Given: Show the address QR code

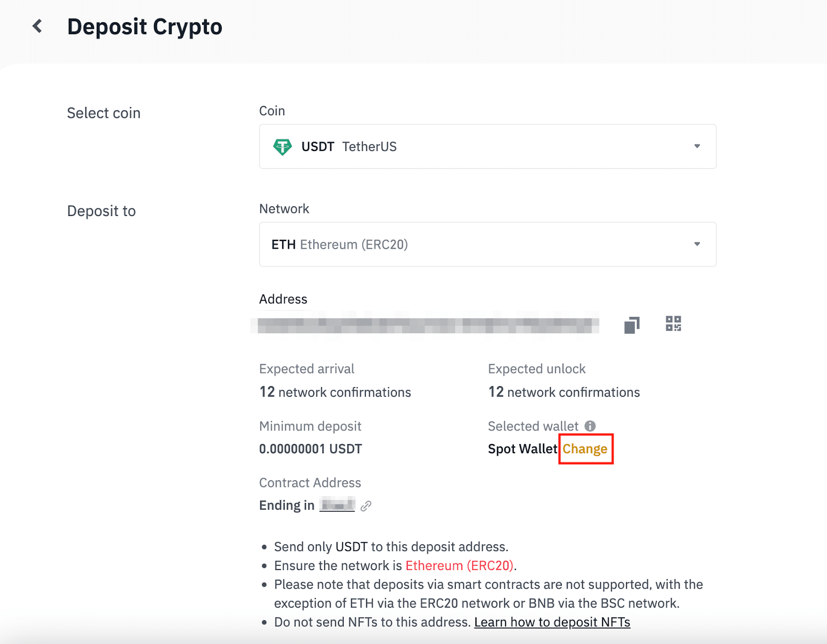Looking at the screenshot, I should pyautogui.click(x=673, y=324).
